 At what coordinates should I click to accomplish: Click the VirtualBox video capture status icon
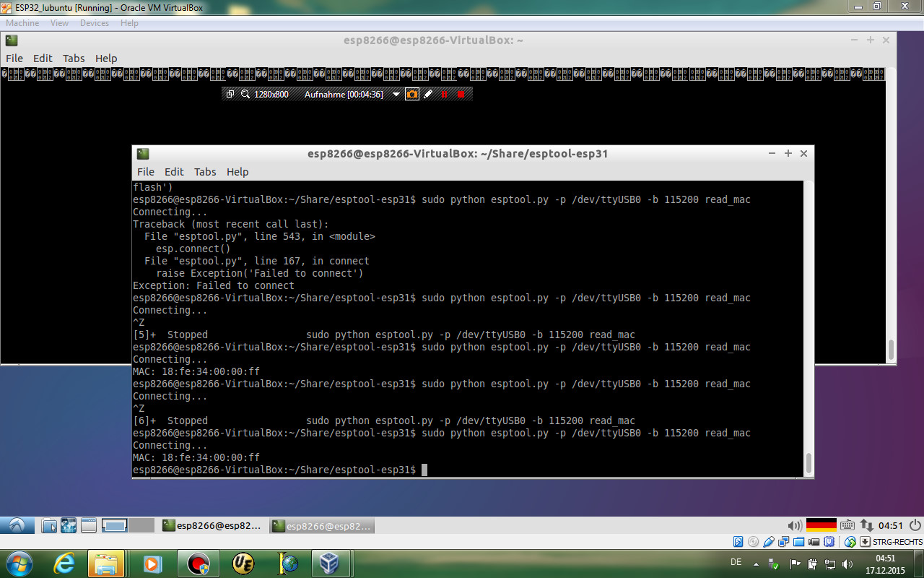[x=814, y=542]
